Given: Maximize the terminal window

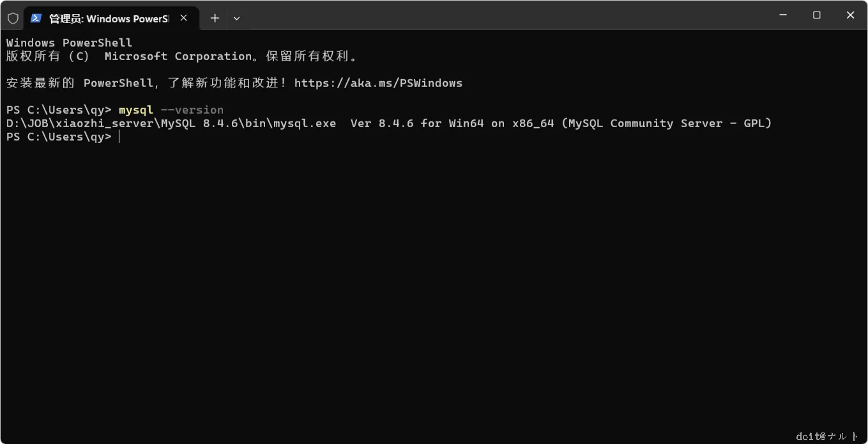Looking at the screenshot, I should click(816, 15).
